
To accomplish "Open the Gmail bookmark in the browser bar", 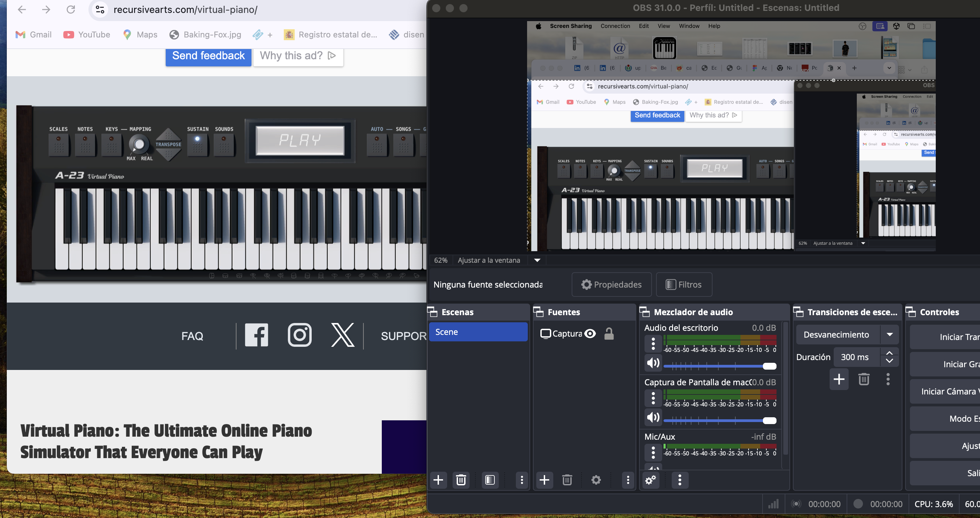I will 33,35.
